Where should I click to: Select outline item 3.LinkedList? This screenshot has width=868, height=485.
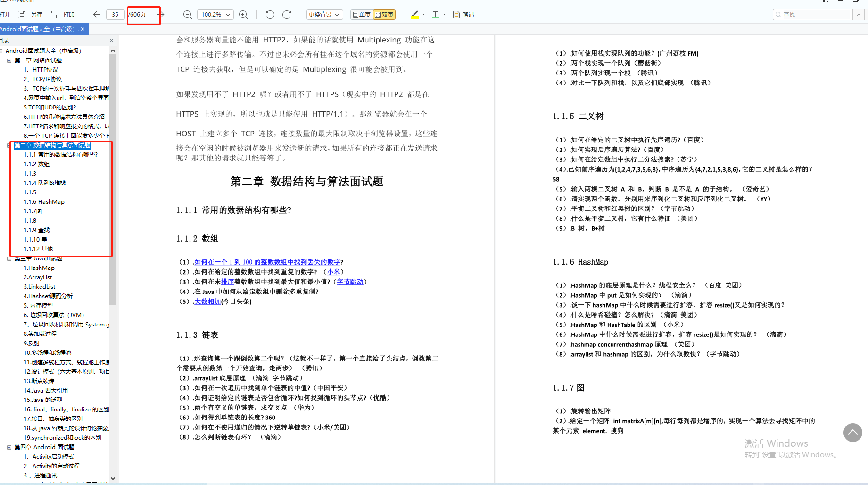40,287
